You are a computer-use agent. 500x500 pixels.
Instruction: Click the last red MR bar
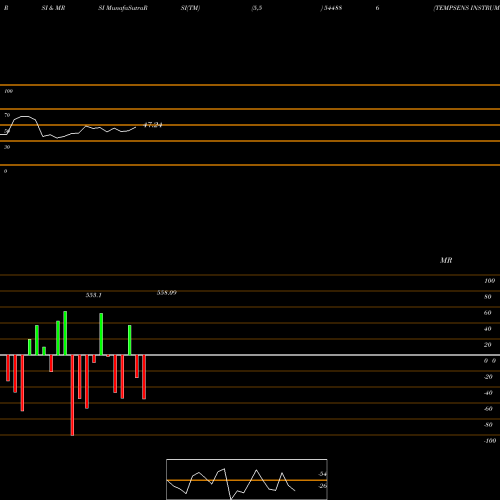coord(144,377)
